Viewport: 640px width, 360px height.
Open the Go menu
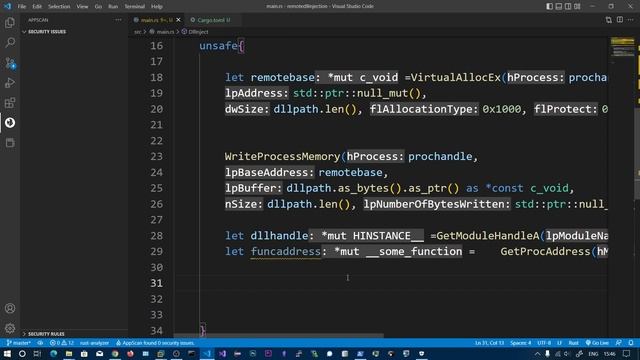click(x=98, y=7)
